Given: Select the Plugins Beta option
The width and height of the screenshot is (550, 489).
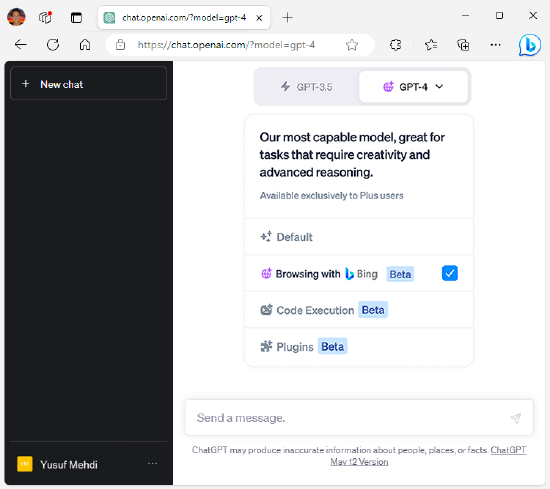Looking at the screenshot, I should click(359, 347).
